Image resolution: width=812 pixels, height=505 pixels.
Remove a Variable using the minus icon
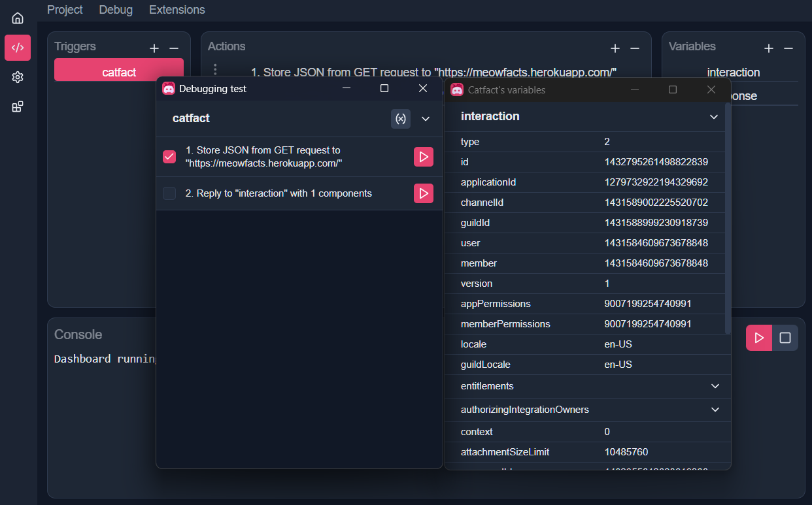click(788, 48)
